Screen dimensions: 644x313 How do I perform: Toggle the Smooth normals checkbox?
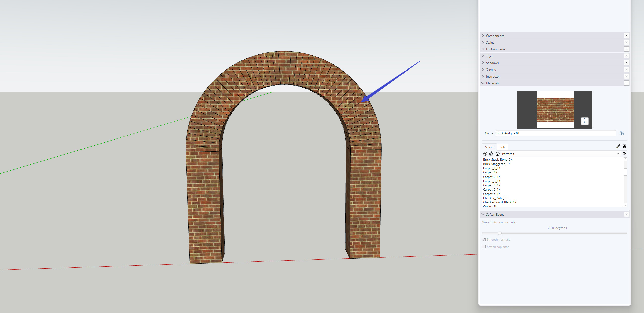coord(484,239)
